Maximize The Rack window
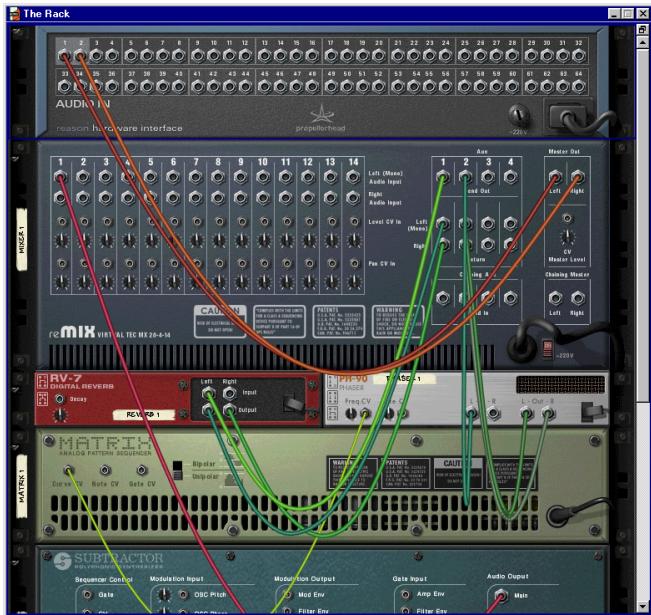 (629, 14)
